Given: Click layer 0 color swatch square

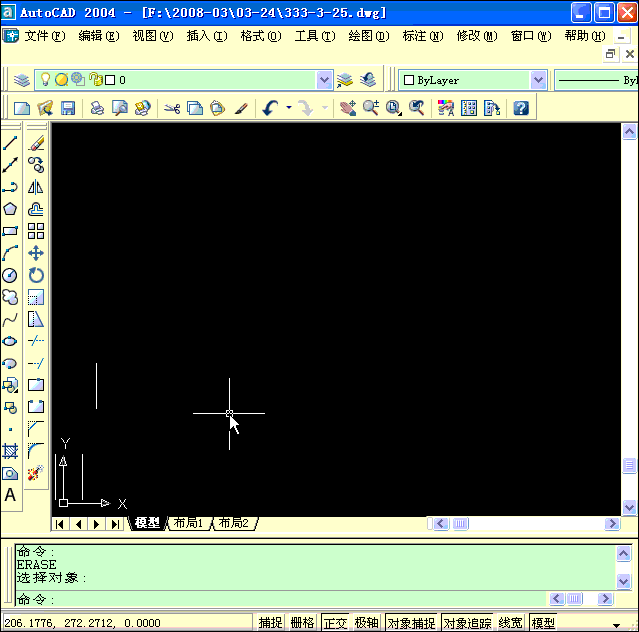Looking at the screenshot, I should [x=110, y=80].
